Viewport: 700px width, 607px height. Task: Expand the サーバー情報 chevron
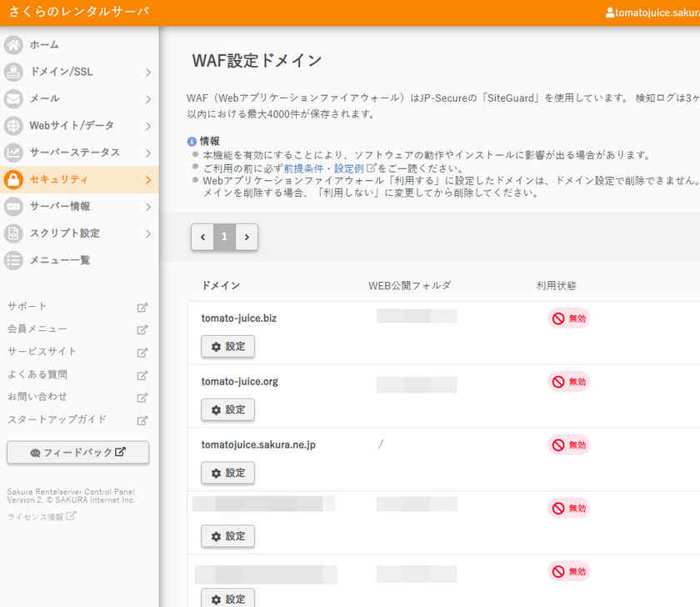[148, 207]
